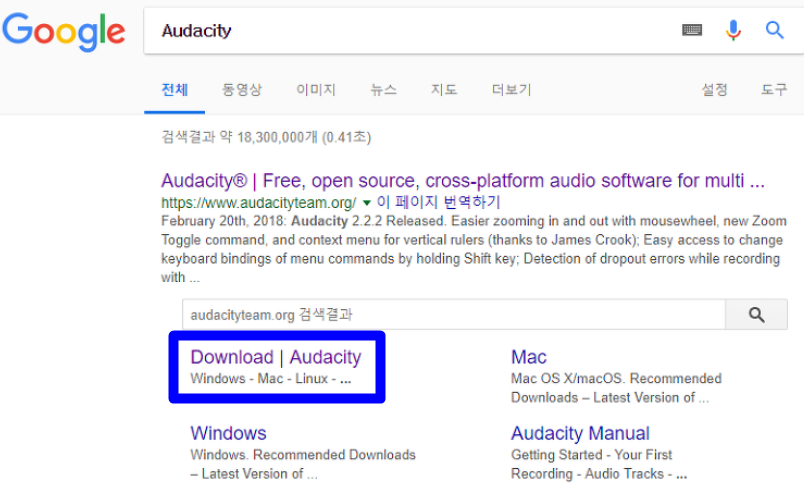Click the https://www.audacityteam.org/ URL
The image size is (804, 483).
[x=258, y=203]
